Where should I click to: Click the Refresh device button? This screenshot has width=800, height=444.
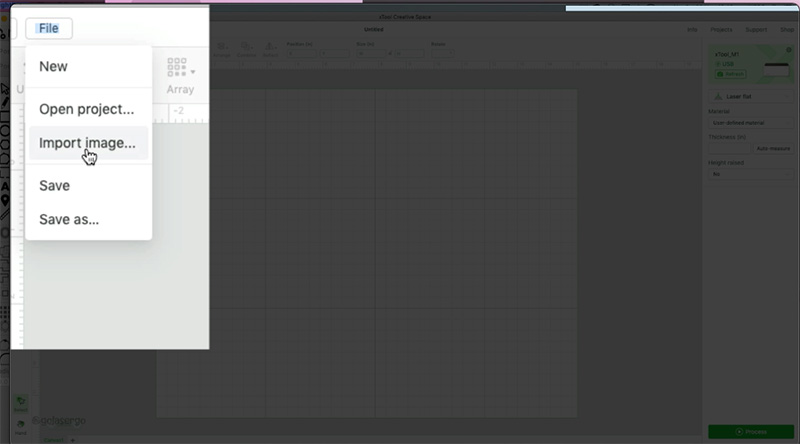728,74
